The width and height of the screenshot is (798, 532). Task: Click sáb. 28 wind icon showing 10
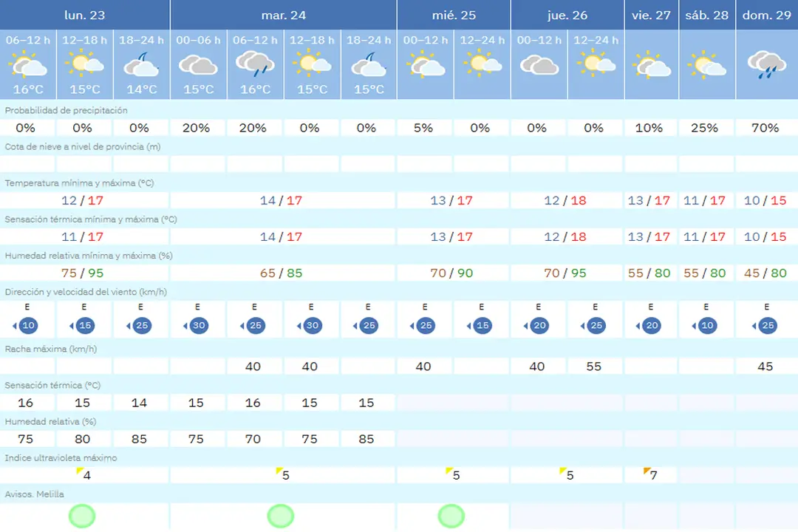tap(704, 325)
